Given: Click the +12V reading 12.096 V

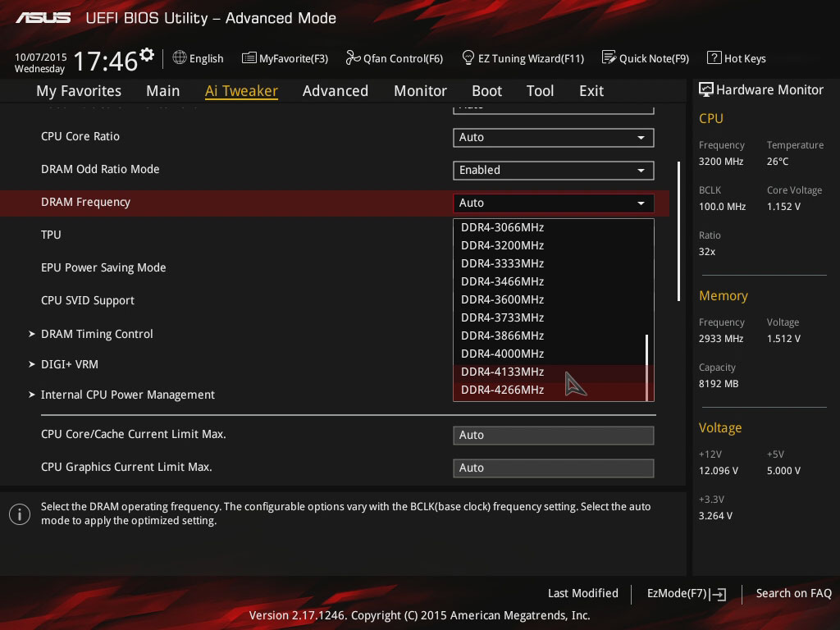Looking at the screenshot, I should 719,471.
